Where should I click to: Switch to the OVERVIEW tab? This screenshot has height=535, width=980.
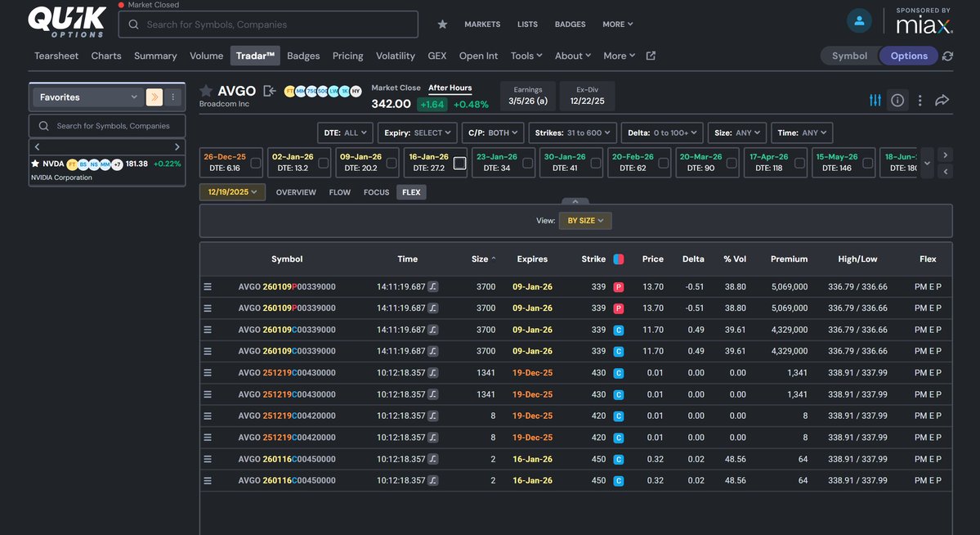(x=296, y=192)
